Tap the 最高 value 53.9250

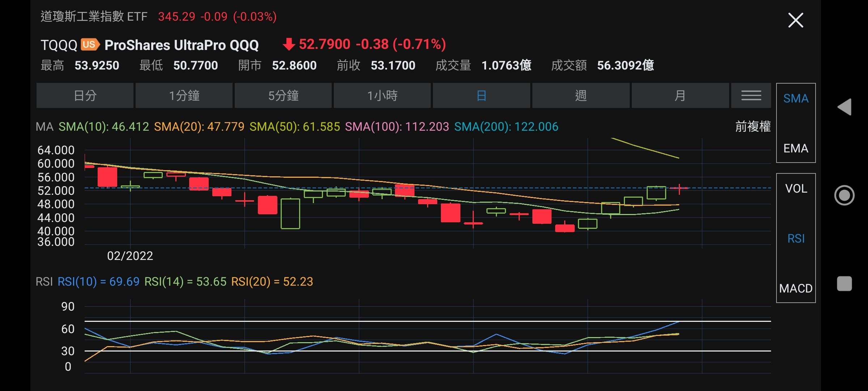coord(97,66)
